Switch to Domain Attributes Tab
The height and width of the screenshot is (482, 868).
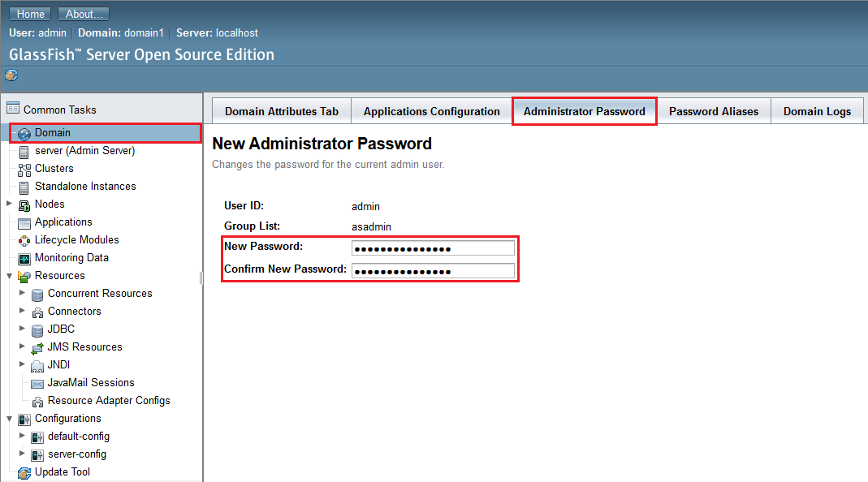pyautogui.click(x=282, y=111)
